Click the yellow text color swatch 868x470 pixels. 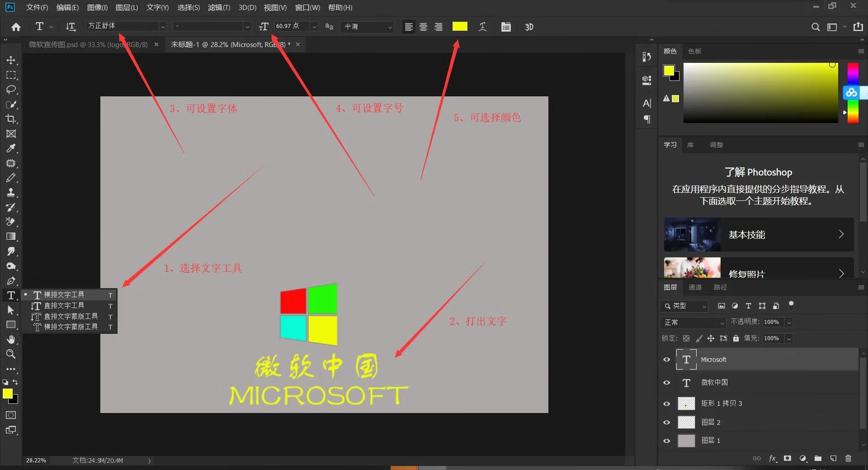click(x=460, y=27)
